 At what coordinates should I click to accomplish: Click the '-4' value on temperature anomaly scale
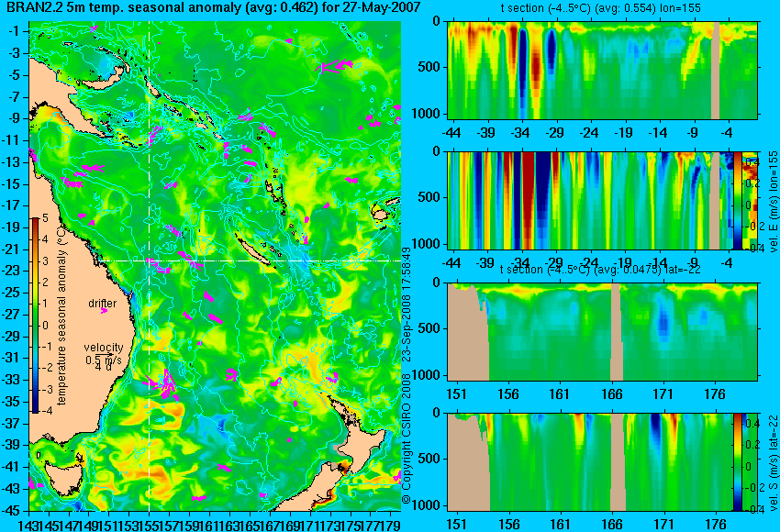[x=45, y=411]
